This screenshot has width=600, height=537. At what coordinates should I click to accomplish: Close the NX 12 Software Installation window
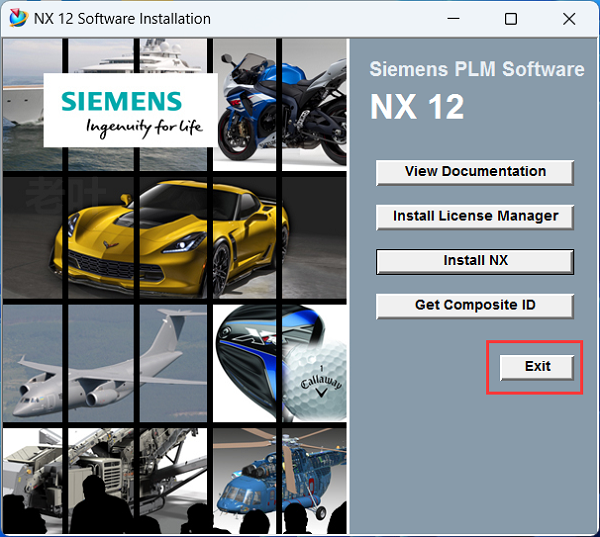568,19
